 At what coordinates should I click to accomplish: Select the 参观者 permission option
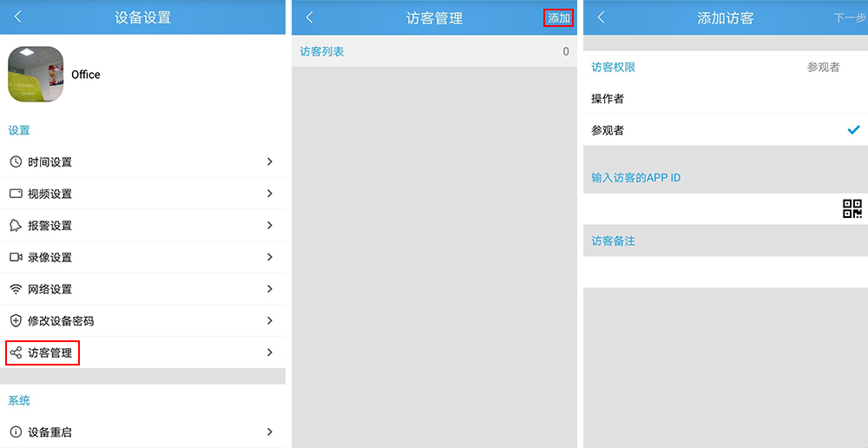[608, 130]
